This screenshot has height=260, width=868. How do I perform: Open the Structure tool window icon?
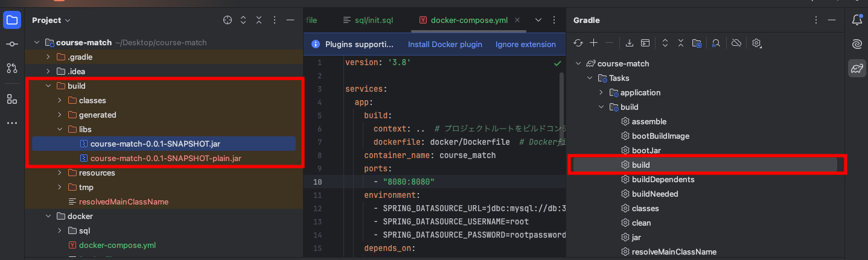pyautogui.click(x=11, y=99)
